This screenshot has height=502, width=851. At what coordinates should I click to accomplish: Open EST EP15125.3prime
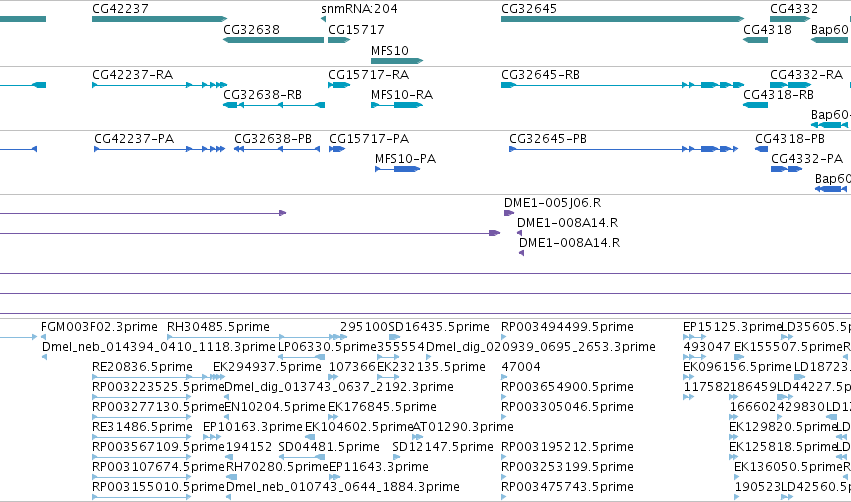coord(732,327)
